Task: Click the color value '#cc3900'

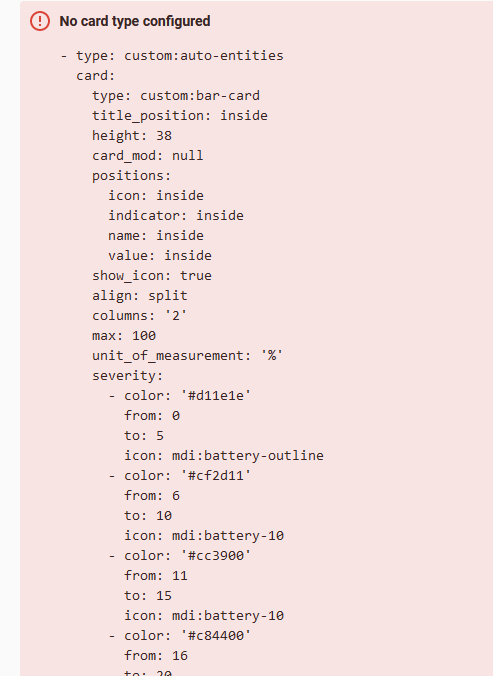Action: click(x=215, y=556)
